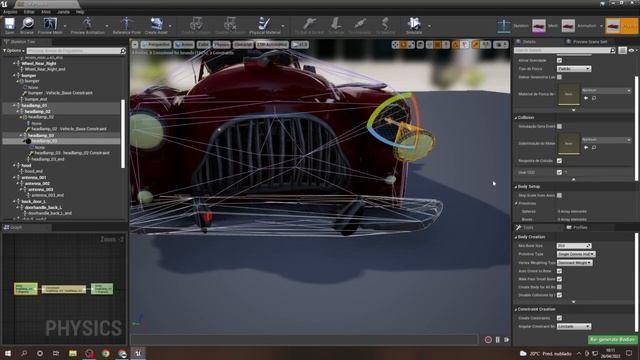Screen dimensions: 640x360
Task: Open Primitive Type dropdown
Action: 576,254
